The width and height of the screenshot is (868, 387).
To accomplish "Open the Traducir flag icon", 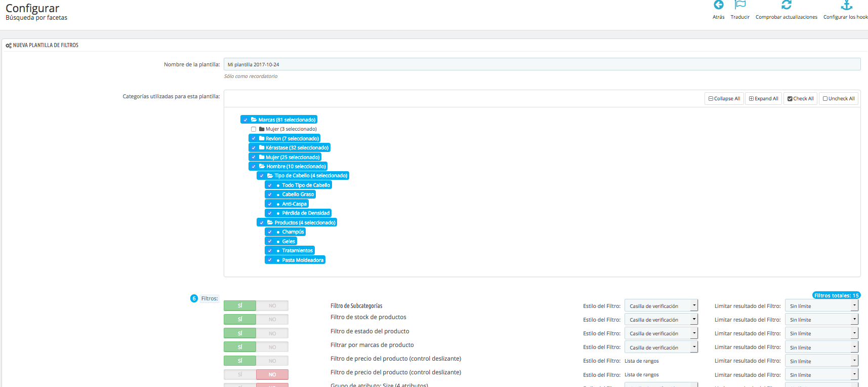I will (740, 5).
